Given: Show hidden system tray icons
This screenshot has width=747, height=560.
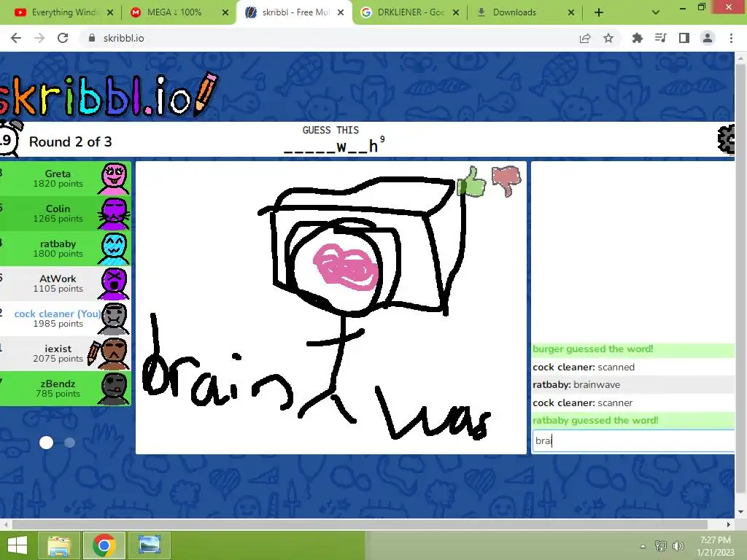Looking at the screenshot, I should pos(643,546).
